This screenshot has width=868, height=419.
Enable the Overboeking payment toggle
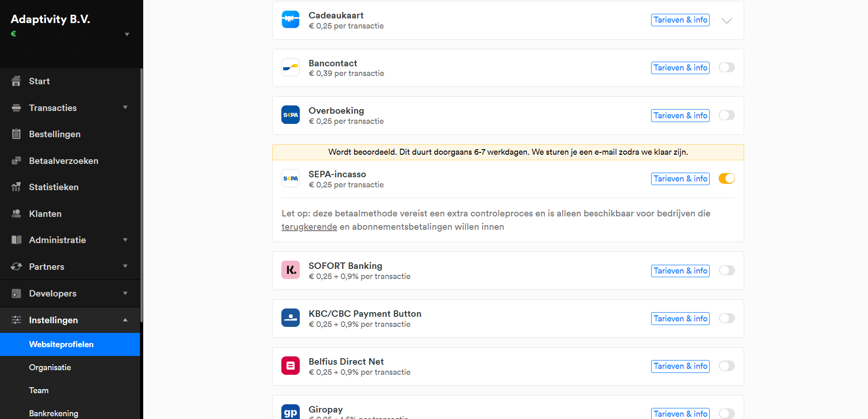pos(727,115)
